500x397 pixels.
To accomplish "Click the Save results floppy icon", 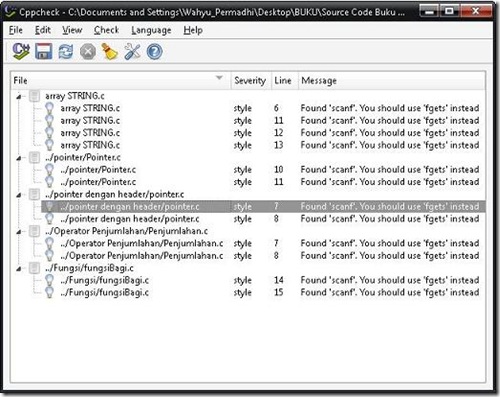I will (44, 52).
